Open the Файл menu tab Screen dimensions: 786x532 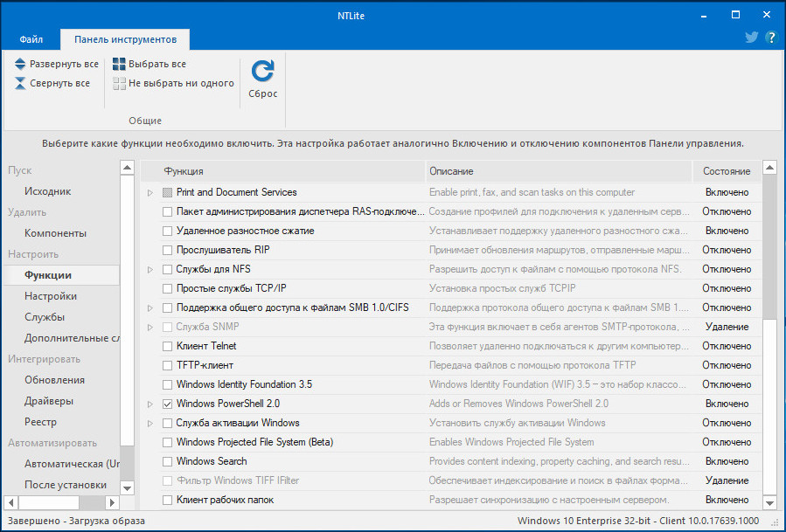coord(31,39)
